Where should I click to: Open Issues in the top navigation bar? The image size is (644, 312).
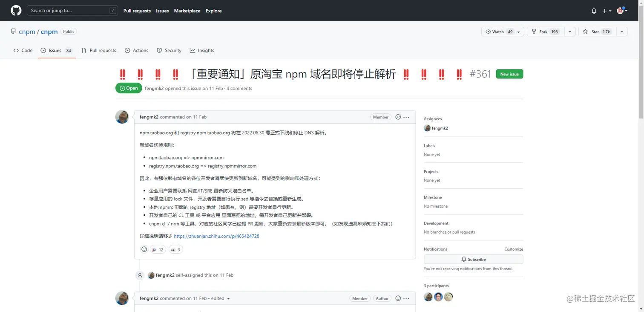click(x=162, y=11)
